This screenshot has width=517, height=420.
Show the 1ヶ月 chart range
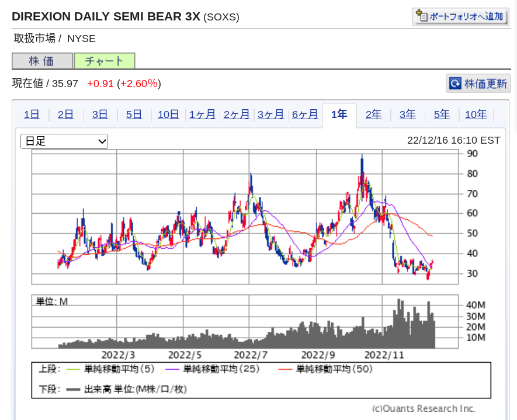[x=202, y=114]
